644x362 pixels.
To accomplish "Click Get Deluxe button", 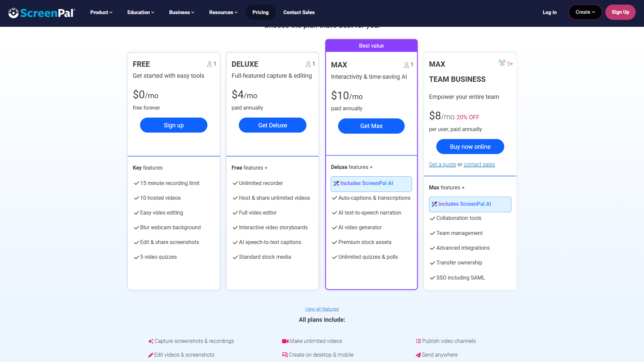I will pyautogui.click(x=272, y=125).
